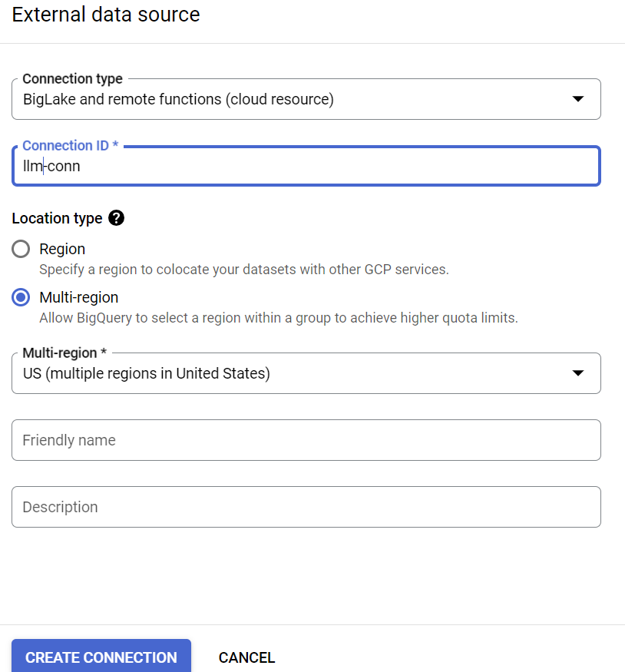
Task: Click the CREATE CONNECTION button
Action: click(x=101, y=657)
